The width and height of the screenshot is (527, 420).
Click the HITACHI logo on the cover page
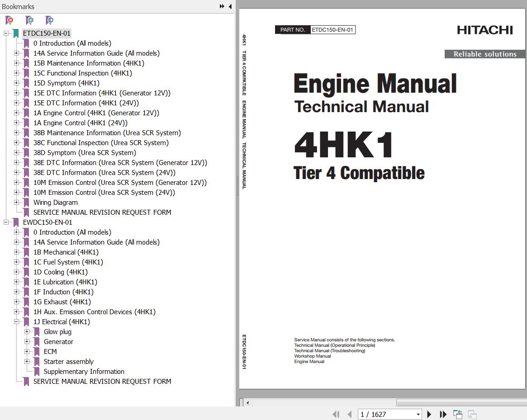(x=484, y=30)
